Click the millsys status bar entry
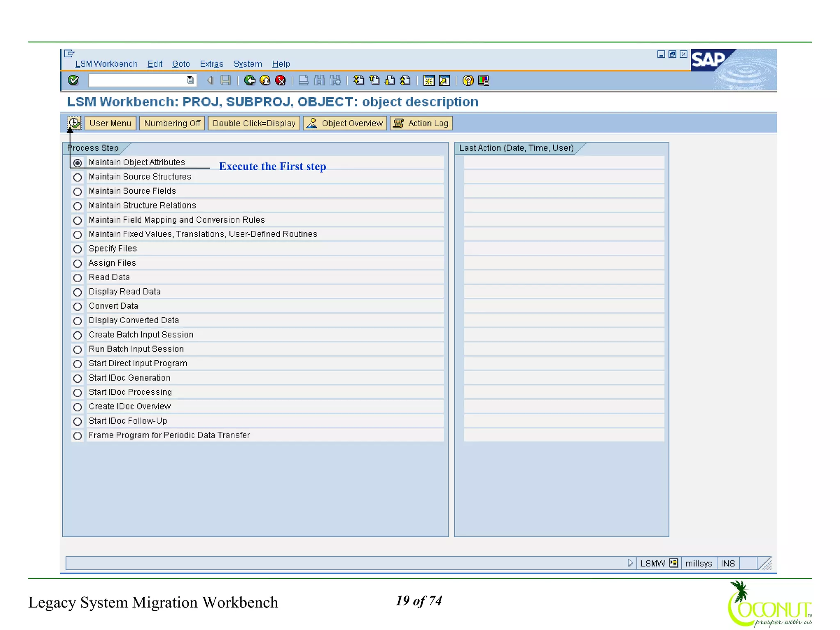The image size is (840, 630). 698,563
